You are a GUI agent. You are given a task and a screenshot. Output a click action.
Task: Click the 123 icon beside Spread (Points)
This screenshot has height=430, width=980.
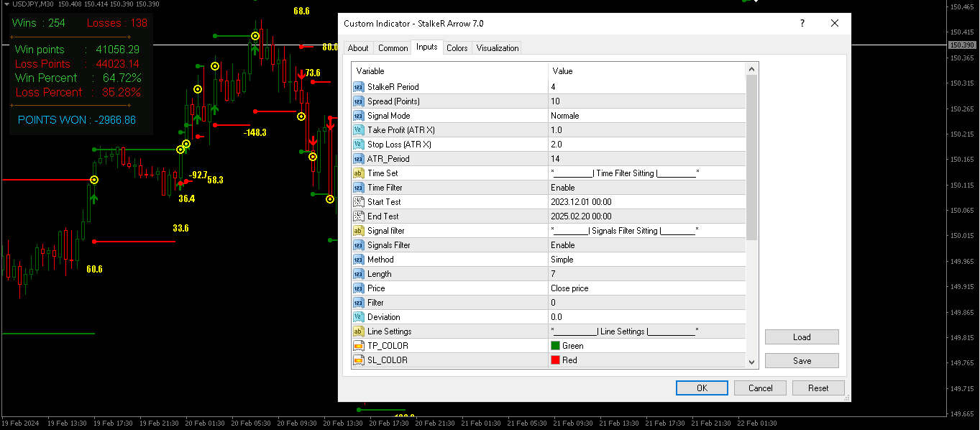tap(358, 101)
